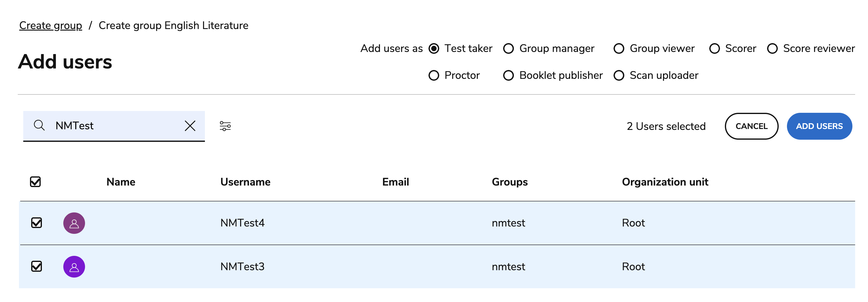Viewport: 868px width, 302px height.
Task: Select the Score reviewer radio button
Action: [x=772, y=49]
